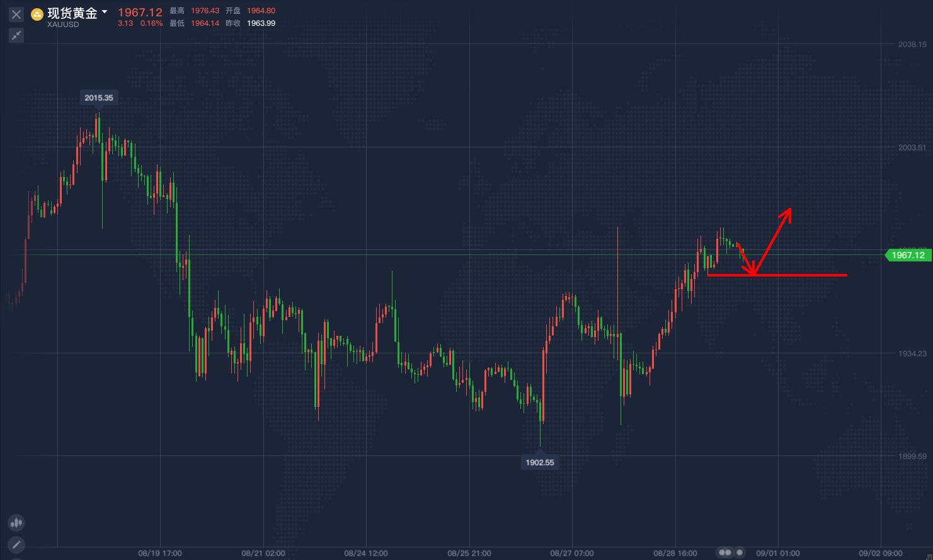
Task: Click the 最低 value 1964.14
Action: pyautogui.click(x=205, y=23)
